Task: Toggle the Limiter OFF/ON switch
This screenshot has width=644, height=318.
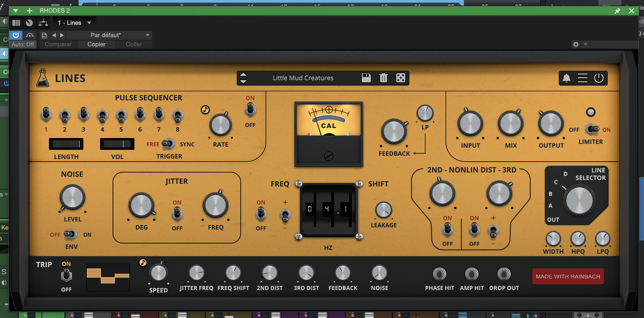Action: tap(592, 129)
